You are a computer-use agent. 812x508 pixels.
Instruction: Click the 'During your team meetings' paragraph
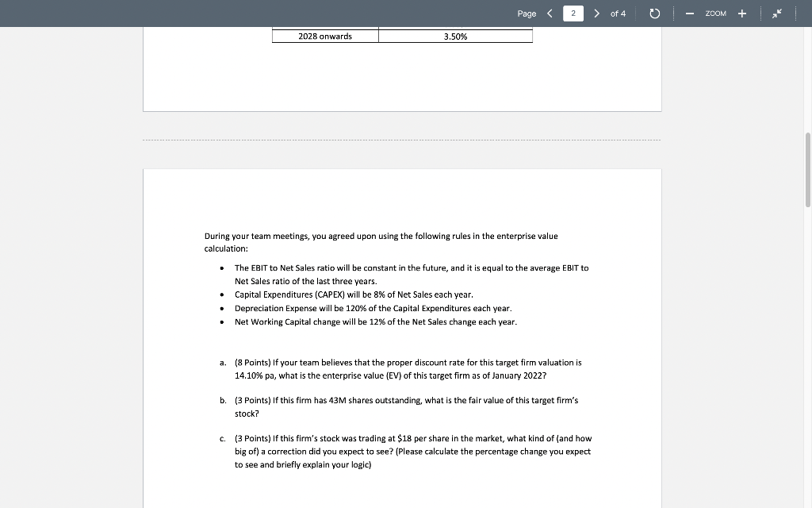[x=381, y=242]
